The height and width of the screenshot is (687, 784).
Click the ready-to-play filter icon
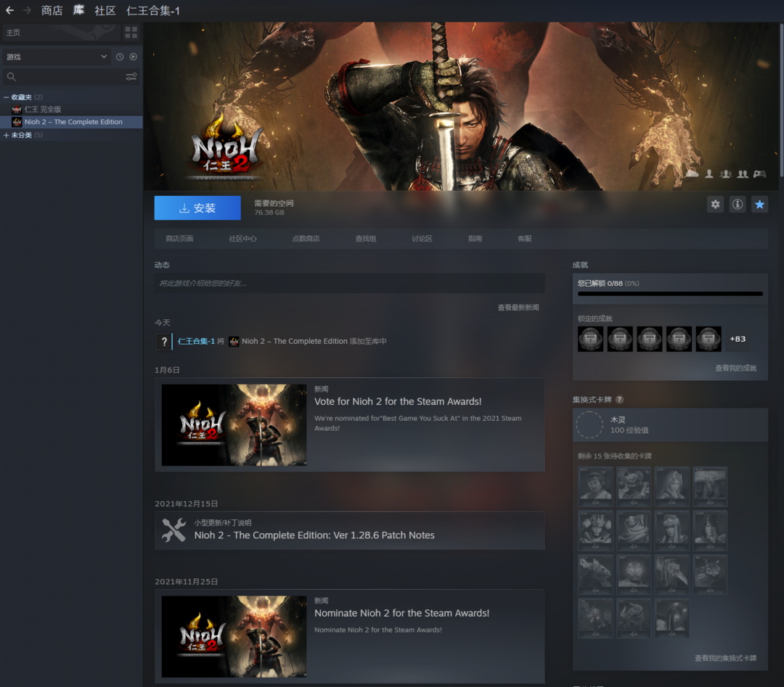click(134, 57)
